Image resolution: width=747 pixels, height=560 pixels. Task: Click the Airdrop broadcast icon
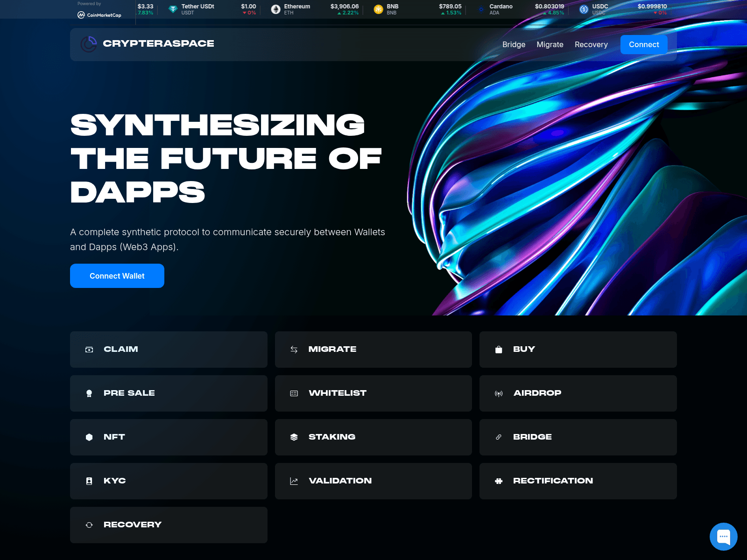(499, 393)
